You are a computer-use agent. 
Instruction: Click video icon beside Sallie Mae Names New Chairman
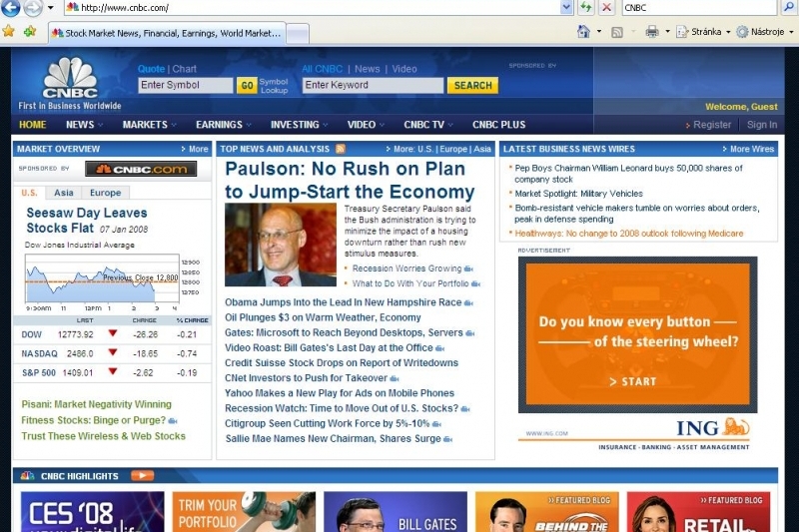click(447, 439)
